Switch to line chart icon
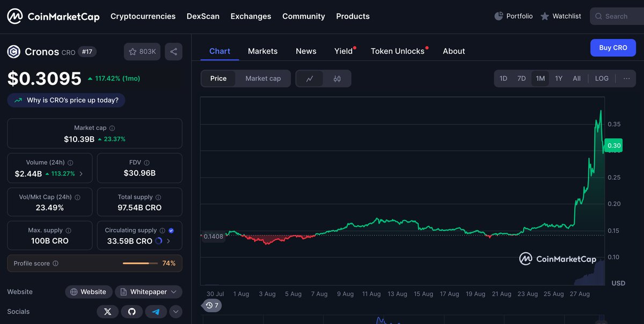The height and width of the screenshot is (324, 644). [x=310, y=78]
